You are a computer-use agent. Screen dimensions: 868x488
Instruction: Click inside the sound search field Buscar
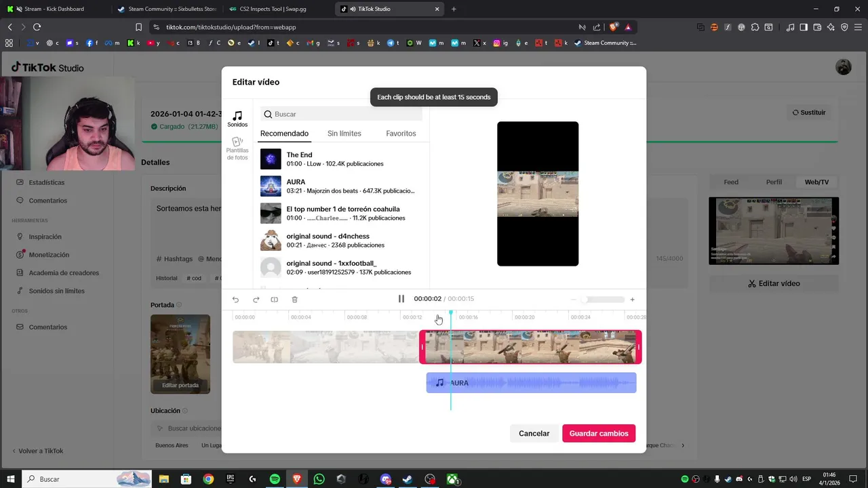click(x=342, y=114)
